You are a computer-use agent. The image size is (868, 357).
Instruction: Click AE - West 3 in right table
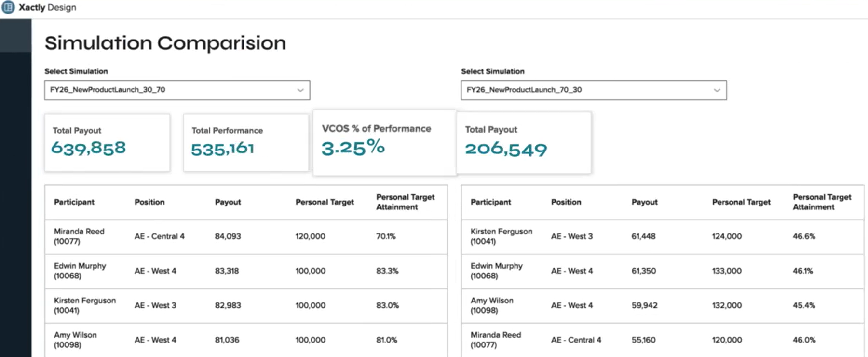point(572,236)
